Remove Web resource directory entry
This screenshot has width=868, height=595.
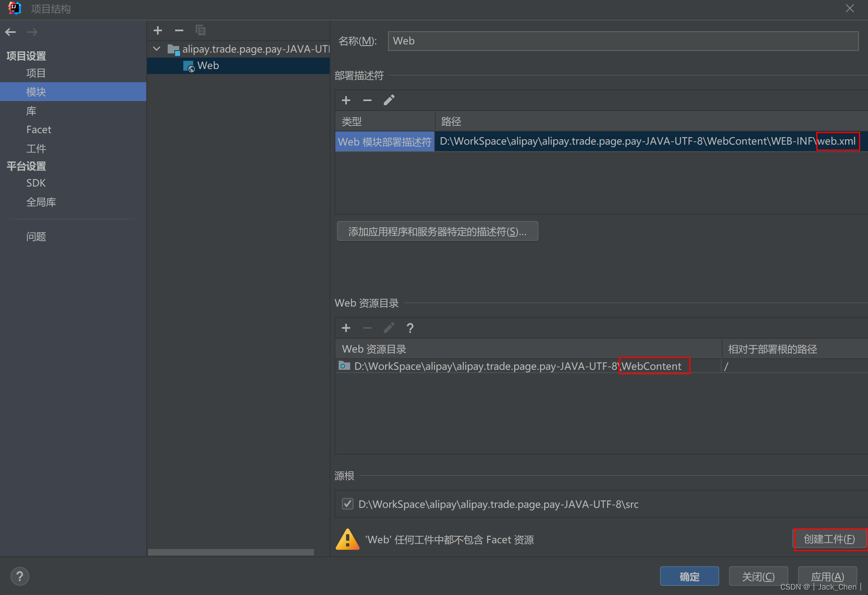(x=367, y=328)
